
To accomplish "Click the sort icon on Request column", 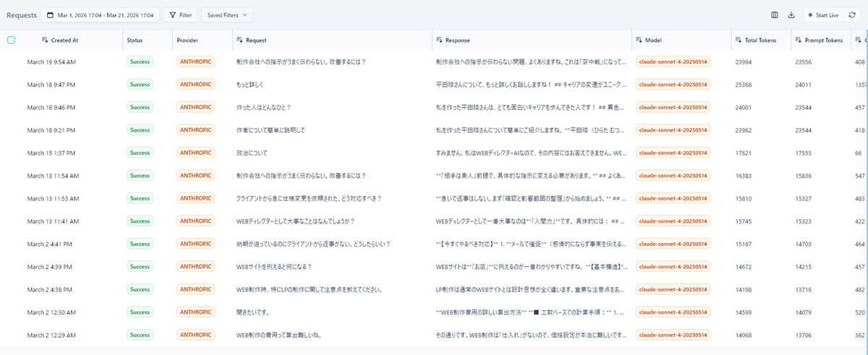I will pyautogui.click(x=239, y=40).
